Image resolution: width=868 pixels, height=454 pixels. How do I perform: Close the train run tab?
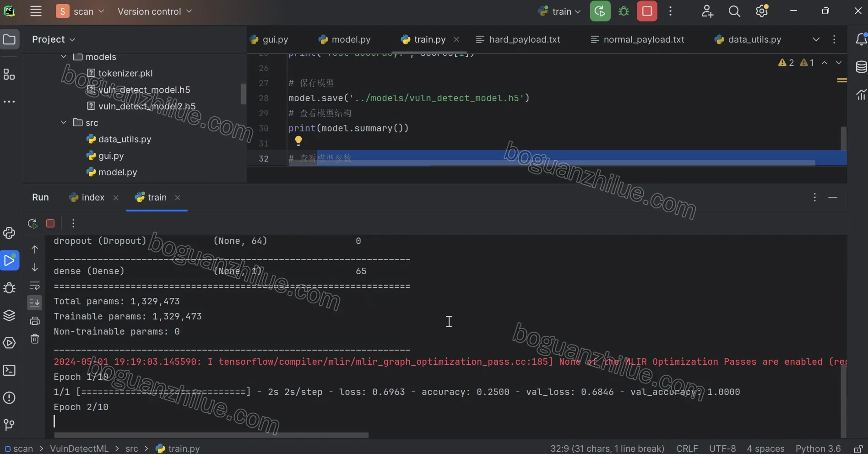pyautogui.click(x=178, y=197)
